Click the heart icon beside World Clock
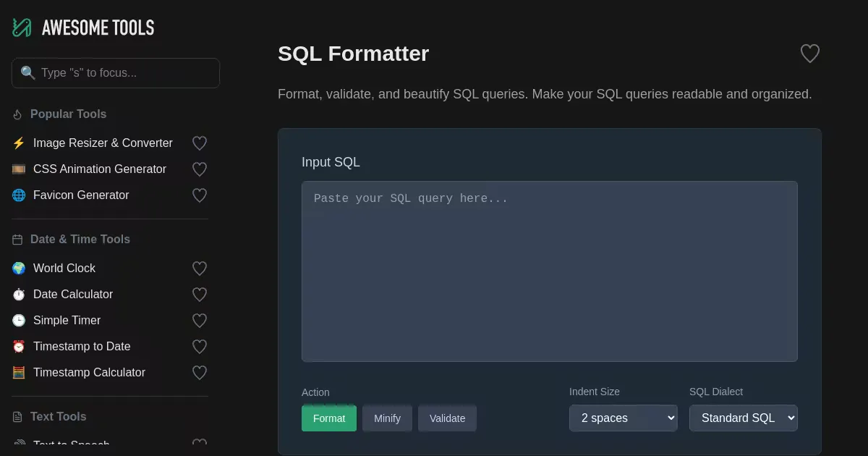This screenshot has height=456, width=868. 200,269
